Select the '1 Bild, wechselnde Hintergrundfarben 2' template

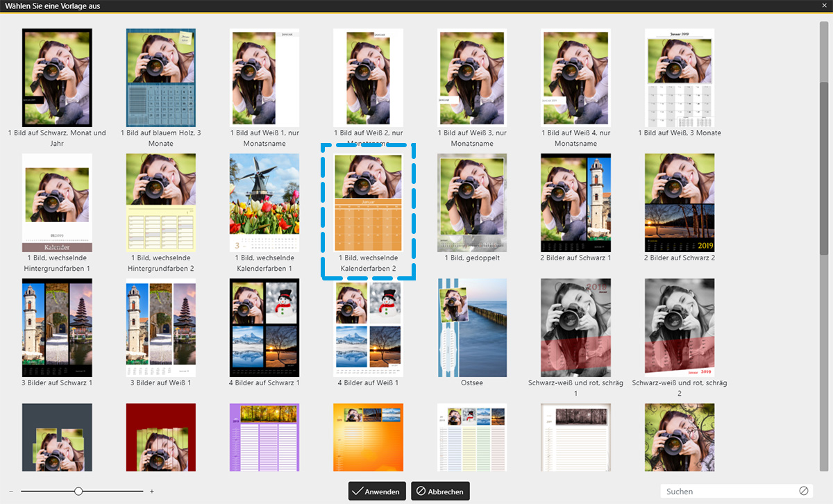161,202
